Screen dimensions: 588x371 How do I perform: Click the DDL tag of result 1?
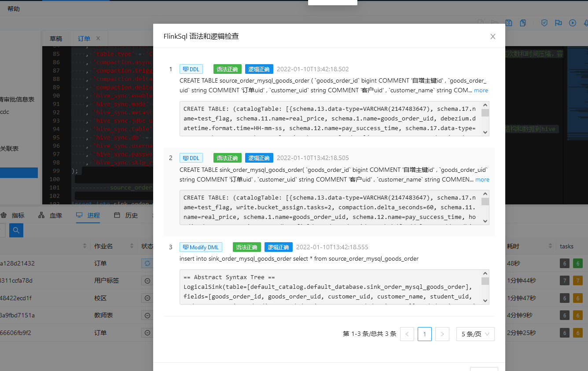[x=191, y=69]
